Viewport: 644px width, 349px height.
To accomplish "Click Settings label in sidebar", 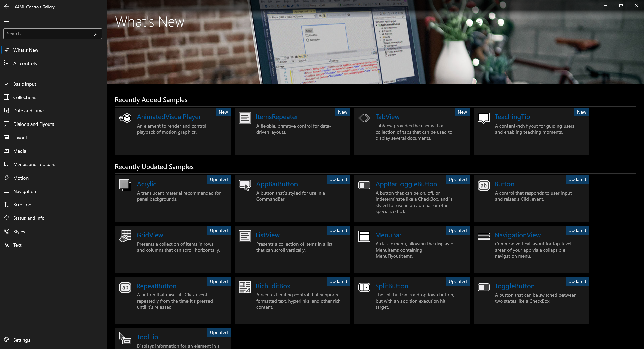I will [x=22, y=340].
